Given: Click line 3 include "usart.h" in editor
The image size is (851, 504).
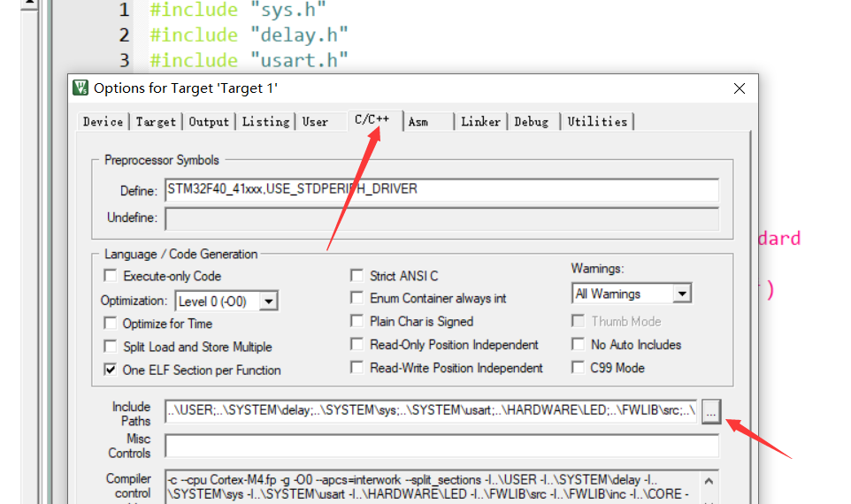Looking at the screenshot, I should coord(249,60).
